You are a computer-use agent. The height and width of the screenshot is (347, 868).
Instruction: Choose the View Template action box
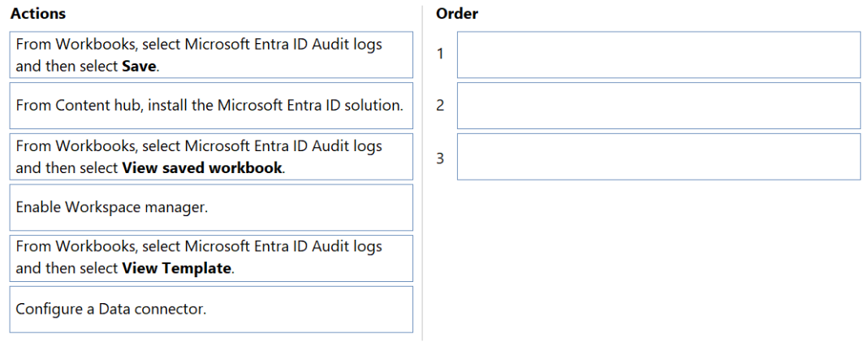211,258
